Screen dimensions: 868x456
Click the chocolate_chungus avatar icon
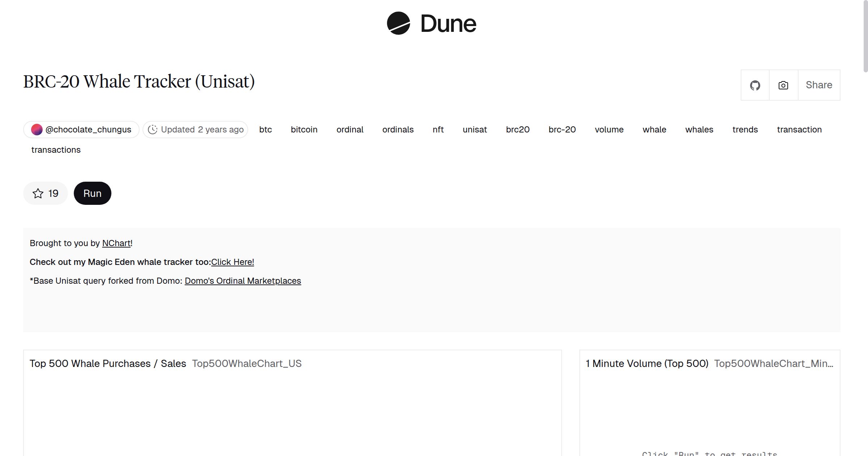37,130
